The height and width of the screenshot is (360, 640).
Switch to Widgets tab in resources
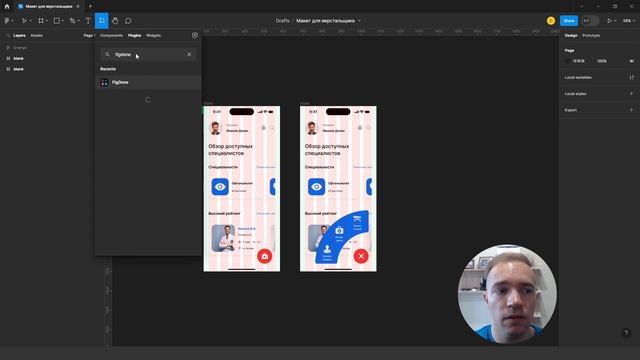pyautogui.click(x=153, y=36)
